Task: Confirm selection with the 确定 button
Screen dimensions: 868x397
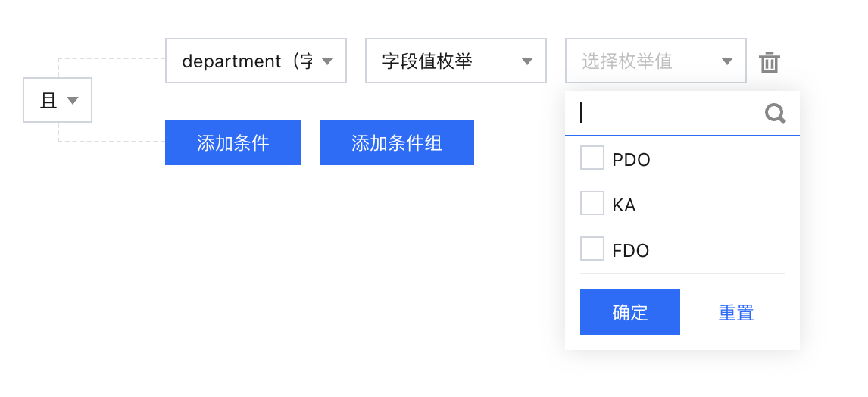Action: [630, 312]
